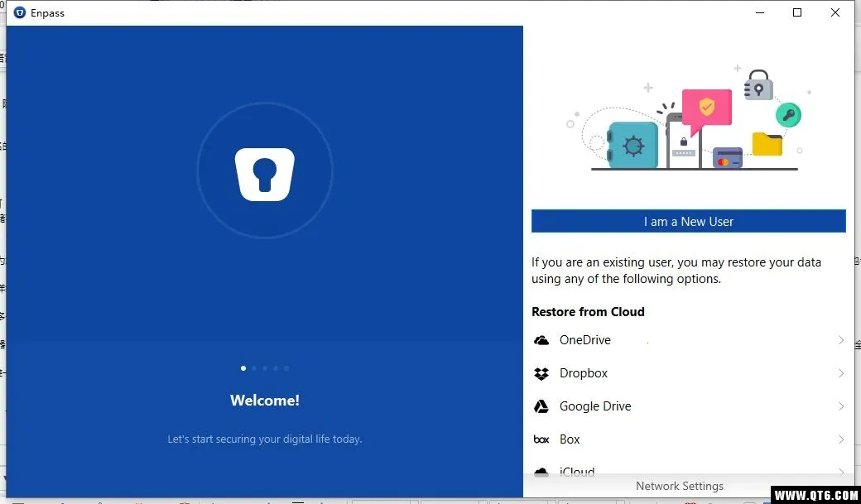The height and width of the screenshot is (504, 861).
Task: Open the Box row chevron arrow
Action: click(x=840, y=439)
